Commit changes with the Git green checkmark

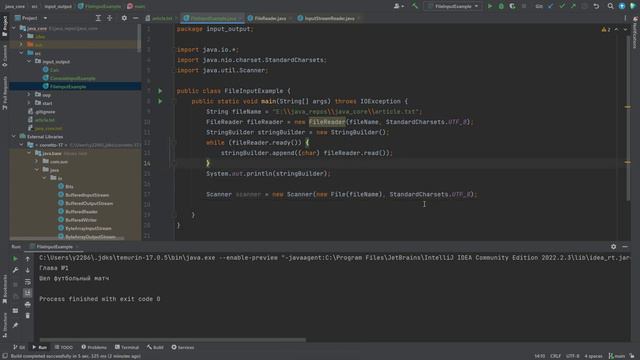[562, 6]
